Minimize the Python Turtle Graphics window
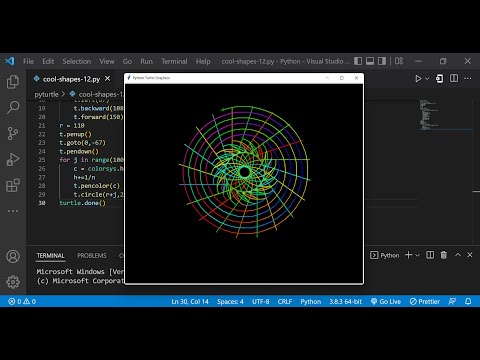Viewport: 480px width, 360px height. 327,78
